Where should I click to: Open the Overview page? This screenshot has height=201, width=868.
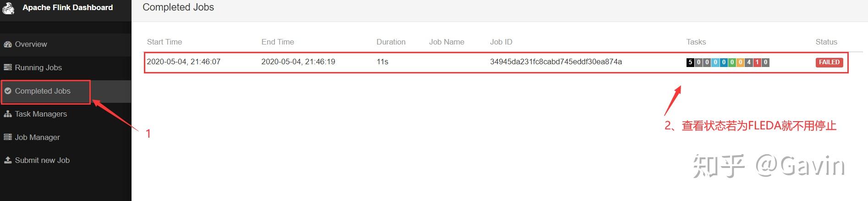[x=31, y=45]
